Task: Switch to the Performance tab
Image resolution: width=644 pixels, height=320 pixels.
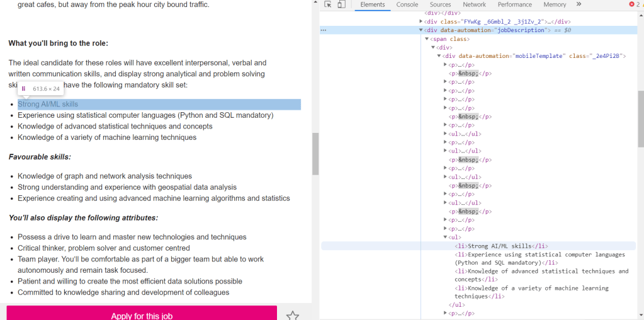Action: point(514,4)
